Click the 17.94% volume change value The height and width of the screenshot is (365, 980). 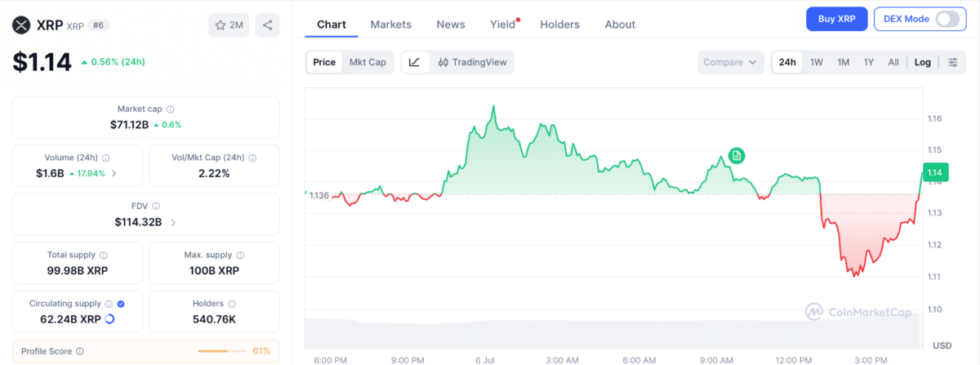click(x=87, y=173)
